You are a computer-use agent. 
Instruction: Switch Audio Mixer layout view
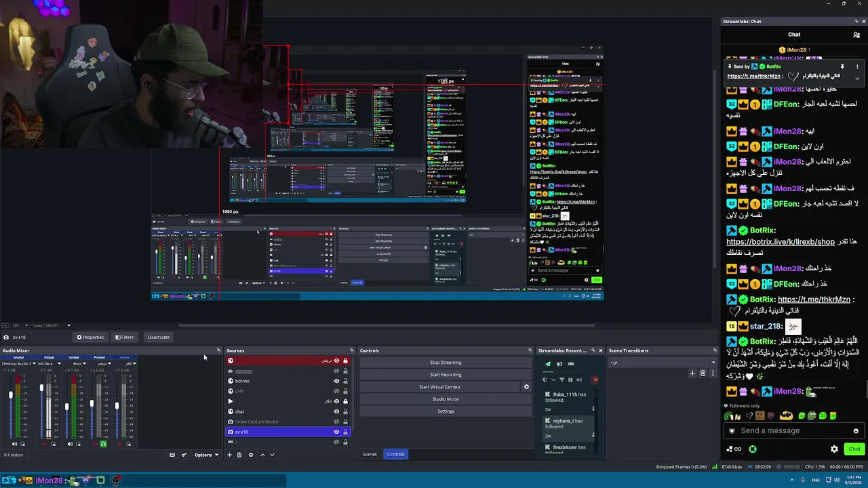point(172,455)
